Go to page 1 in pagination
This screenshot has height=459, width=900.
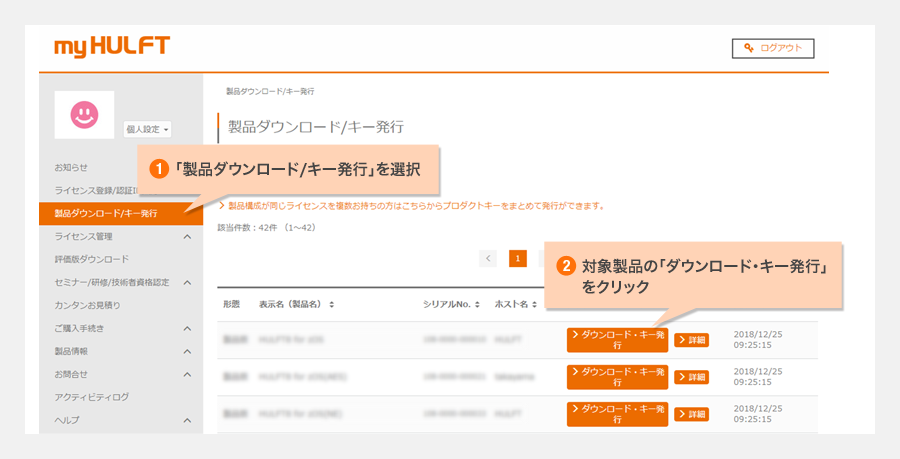click(518, 259)
